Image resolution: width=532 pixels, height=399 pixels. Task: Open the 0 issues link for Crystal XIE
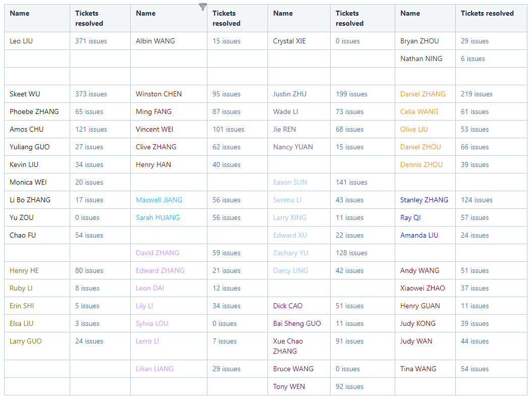tap(347, 41)
